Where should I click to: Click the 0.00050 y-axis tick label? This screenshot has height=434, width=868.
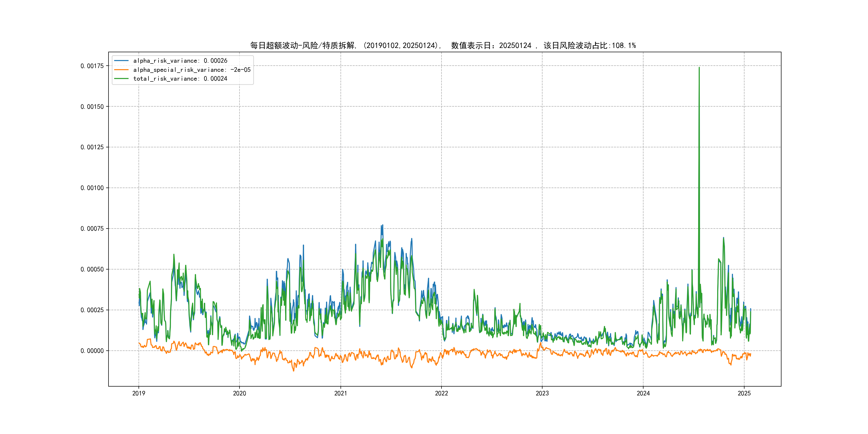point(92,269)
